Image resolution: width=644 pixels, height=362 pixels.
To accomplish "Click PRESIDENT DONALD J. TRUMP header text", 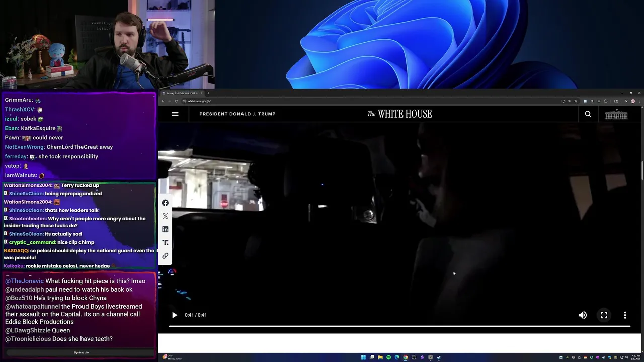I will (x=237, y=114).
